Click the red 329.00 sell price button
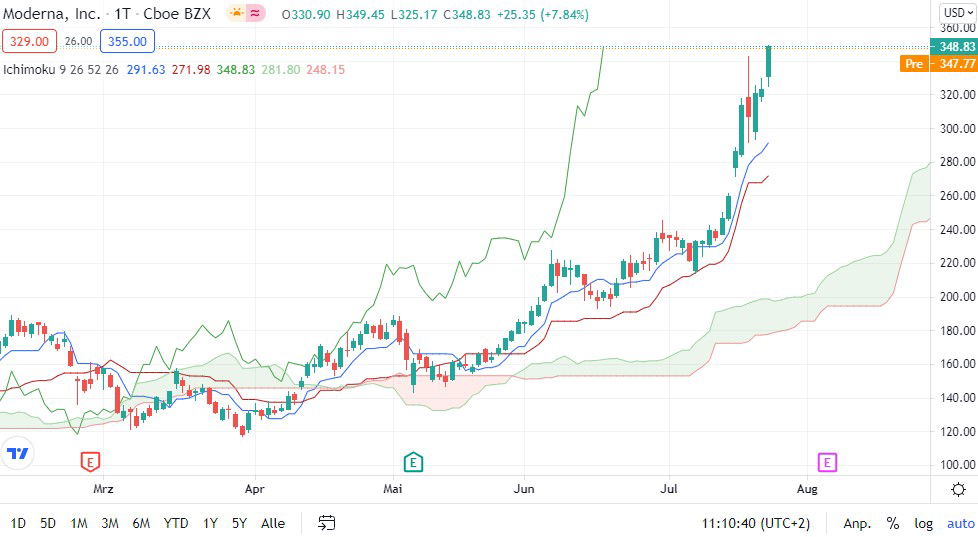Screen dimensions: 978x537 tap(29, 41)
